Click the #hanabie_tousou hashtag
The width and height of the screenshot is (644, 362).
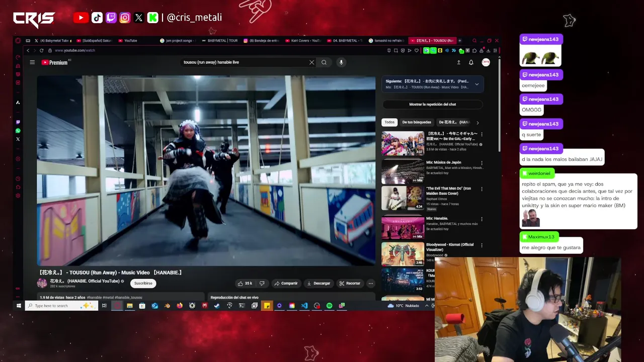point(128,297)
